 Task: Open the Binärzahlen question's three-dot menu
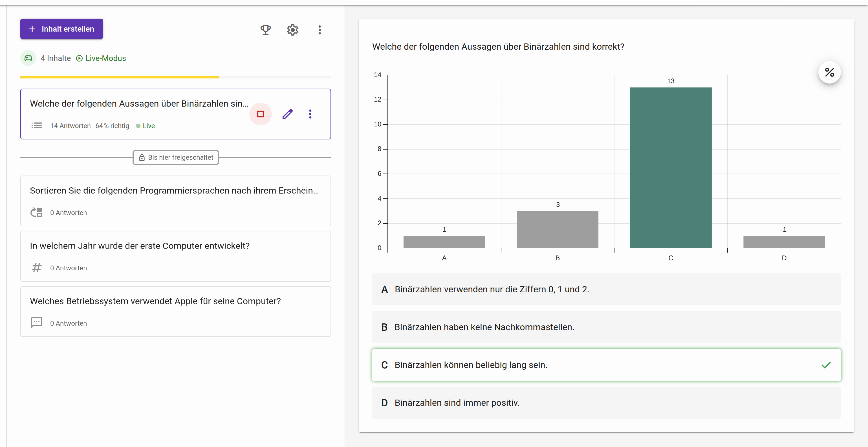tap(310, 114)
